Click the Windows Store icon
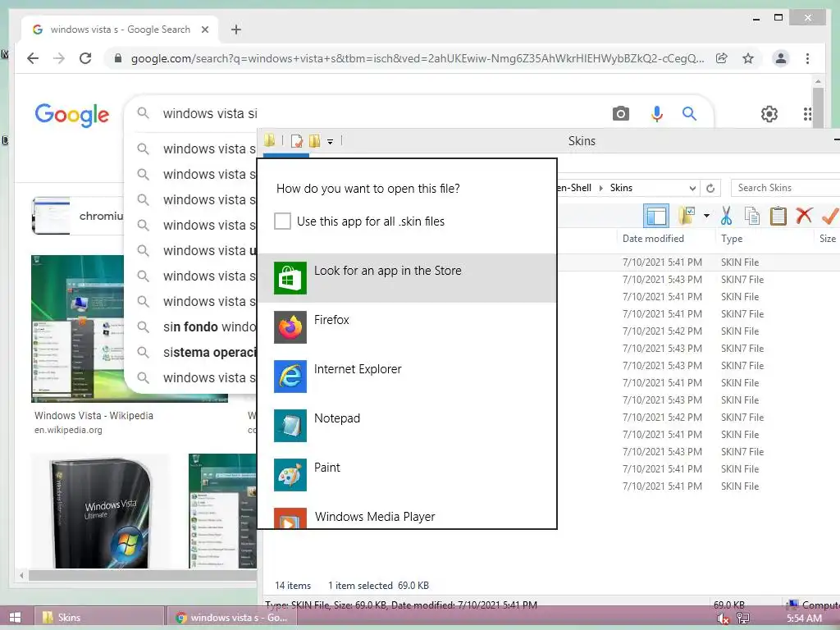Viewport: 840px width, 630px height. [290, 277]
